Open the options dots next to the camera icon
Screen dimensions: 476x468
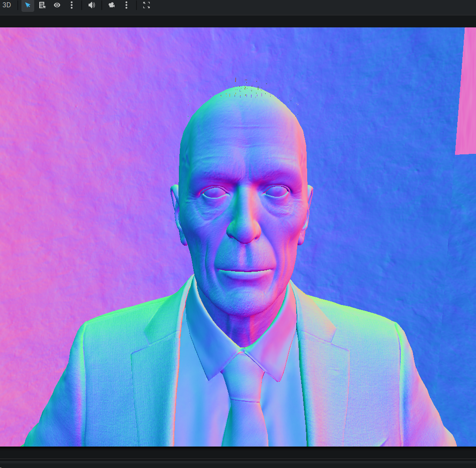tap(126, 5)
